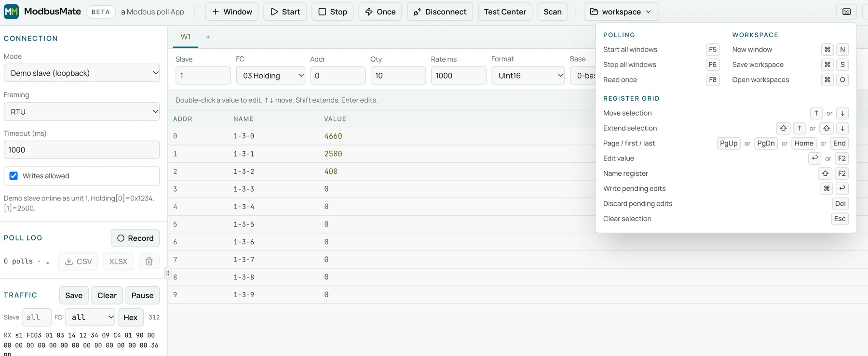Click the N key badge for New window
Image resolution: width=868 pixels, height=356 pixels.
(x=842, y=50)
